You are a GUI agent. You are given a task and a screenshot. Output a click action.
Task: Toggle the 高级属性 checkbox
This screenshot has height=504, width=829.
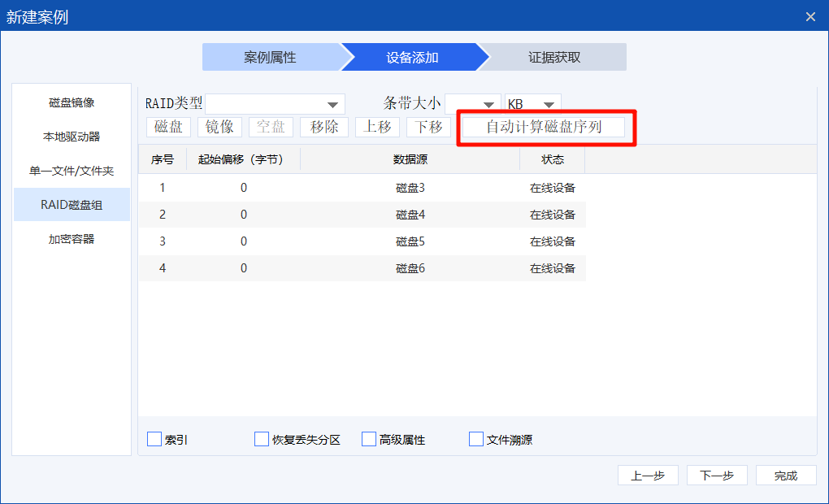tap(369, 439)
